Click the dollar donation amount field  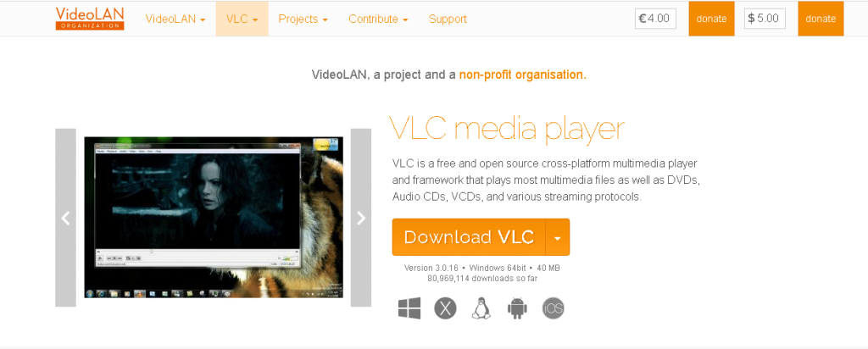click(765, 19)
